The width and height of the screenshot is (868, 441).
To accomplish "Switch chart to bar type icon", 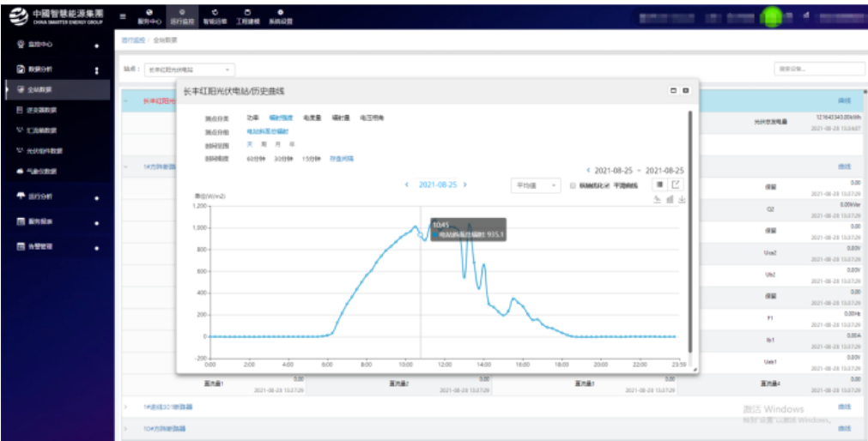I will 670,199.
